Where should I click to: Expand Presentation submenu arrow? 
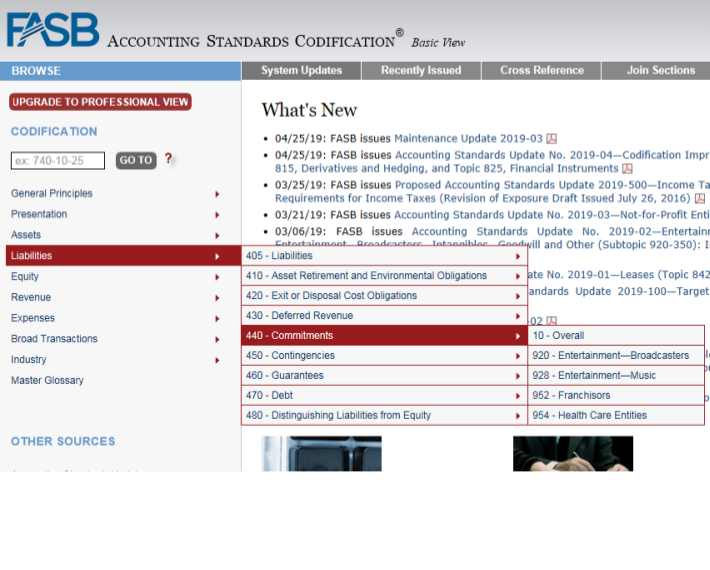(x=217, y=215)
